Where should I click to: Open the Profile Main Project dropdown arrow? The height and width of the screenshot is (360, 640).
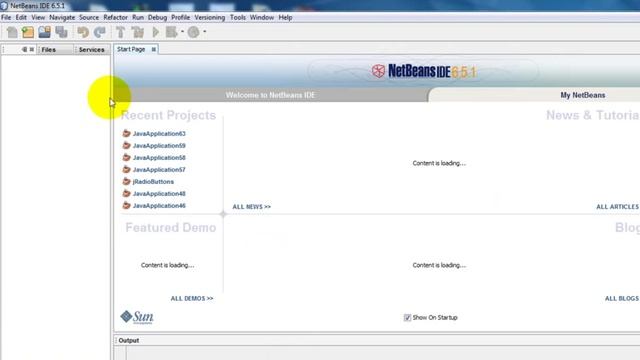204,31
